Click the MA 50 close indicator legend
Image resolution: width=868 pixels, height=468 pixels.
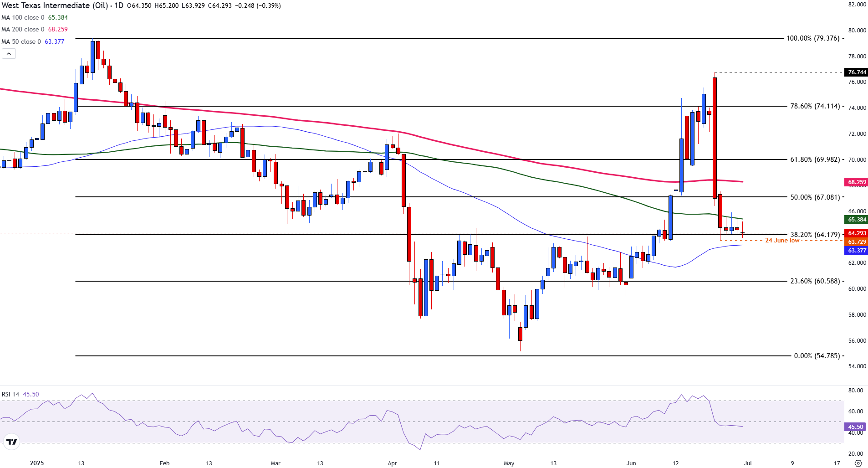point(33,41)
